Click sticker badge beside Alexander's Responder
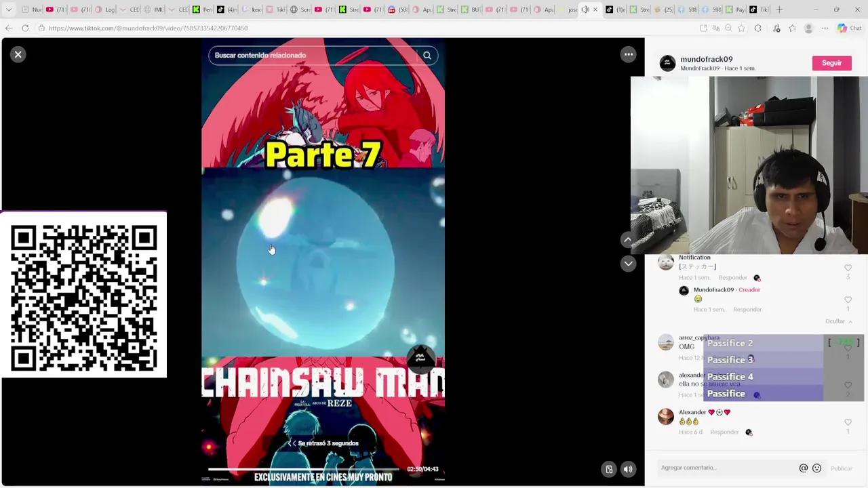Image resolution: width=868 pixels, height=488 pixels. click(x=749, y=432)
